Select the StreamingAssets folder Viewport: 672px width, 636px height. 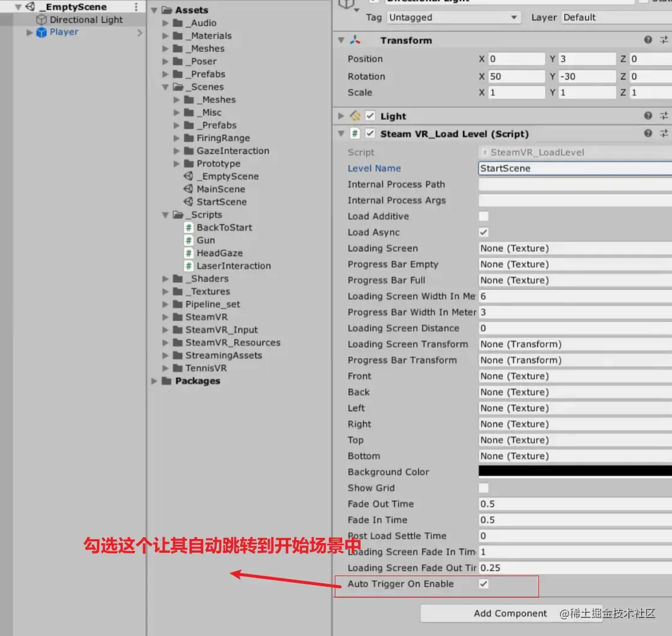pyautogui.click(x=224, y=355)
